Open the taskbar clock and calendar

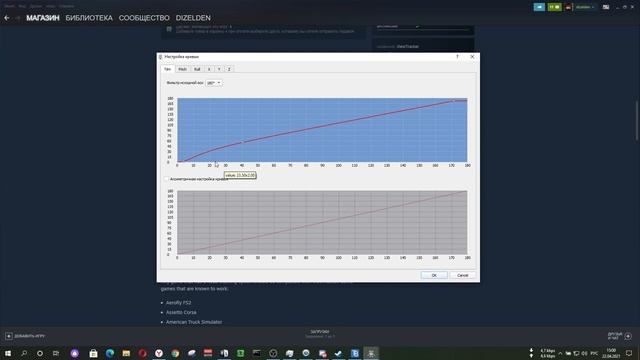tap(611, 353)
